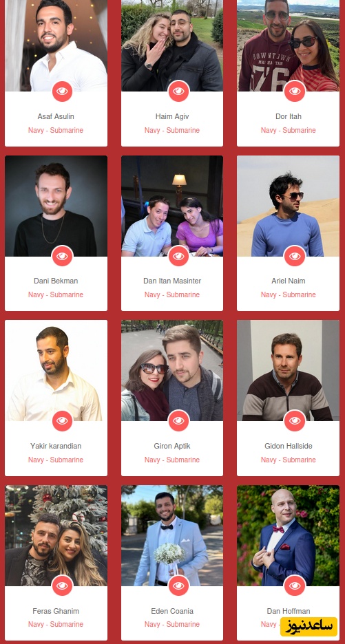This screenshot has height=644, width=345.
Task: Click the eye icon under Haim Agiv's photo
Action: pos(178,92)
